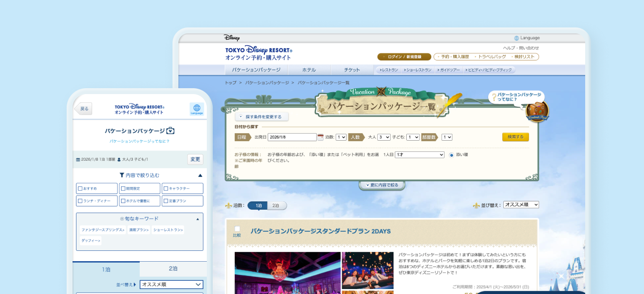Check the おすすめ filter checkbox

(80, 189)
